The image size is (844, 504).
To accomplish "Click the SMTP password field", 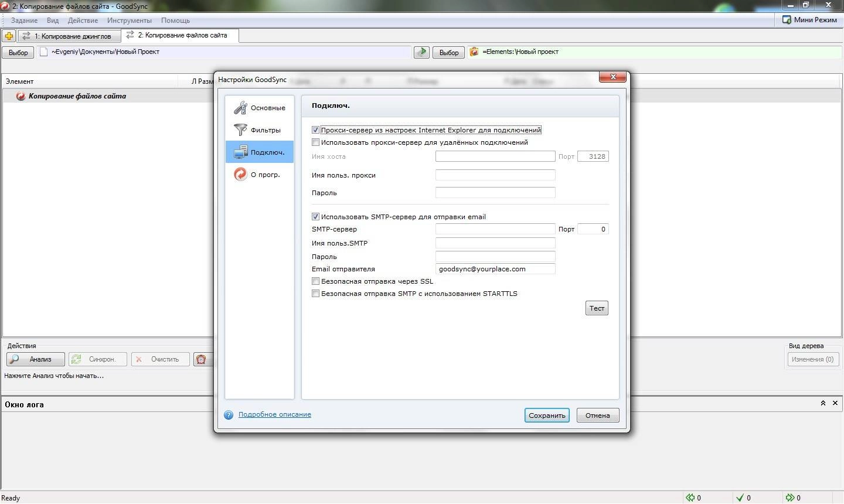I will click(x=495, y=257).
